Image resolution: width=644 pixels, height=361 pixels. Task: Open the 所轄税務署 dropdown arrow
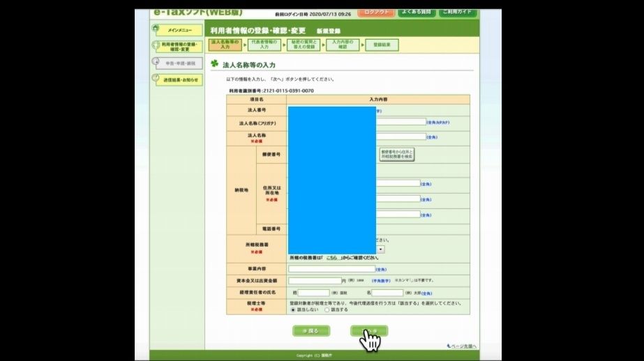coord(381,249)
